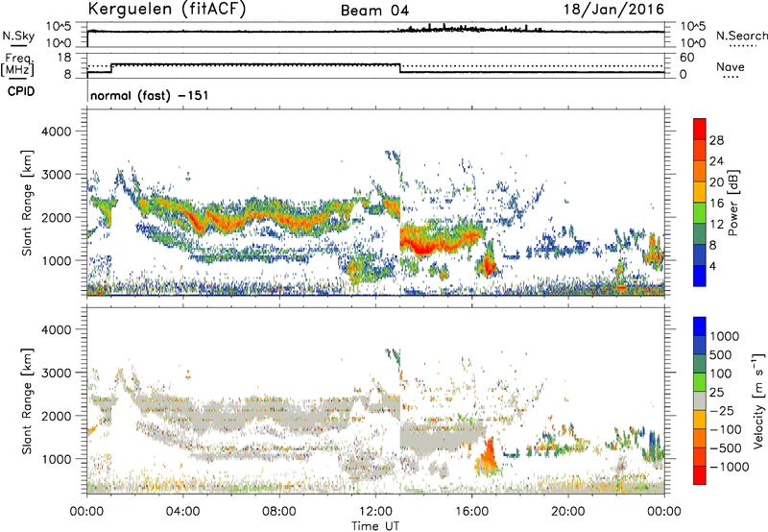This screenshot has width=768, height=532.
Task: Click the 'N.Search' legend label
Action: tap(741, 36)
